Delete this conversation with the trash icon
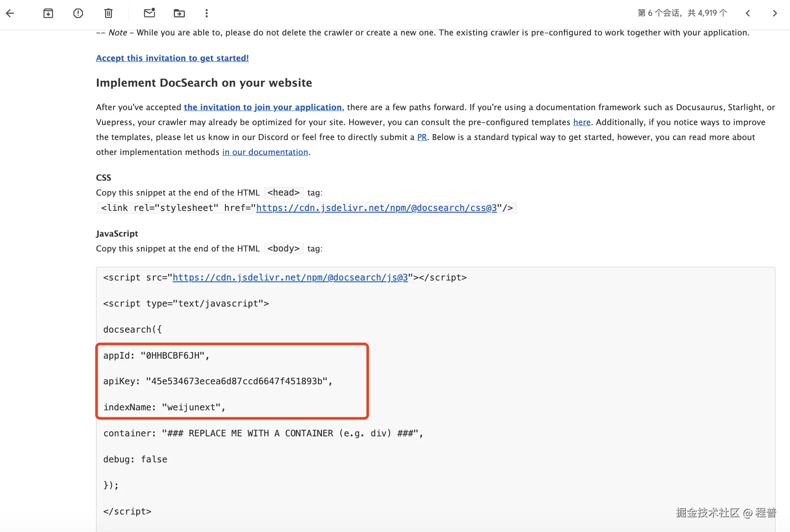The height and width of the screenshot is (532, 790). (108, 13)
